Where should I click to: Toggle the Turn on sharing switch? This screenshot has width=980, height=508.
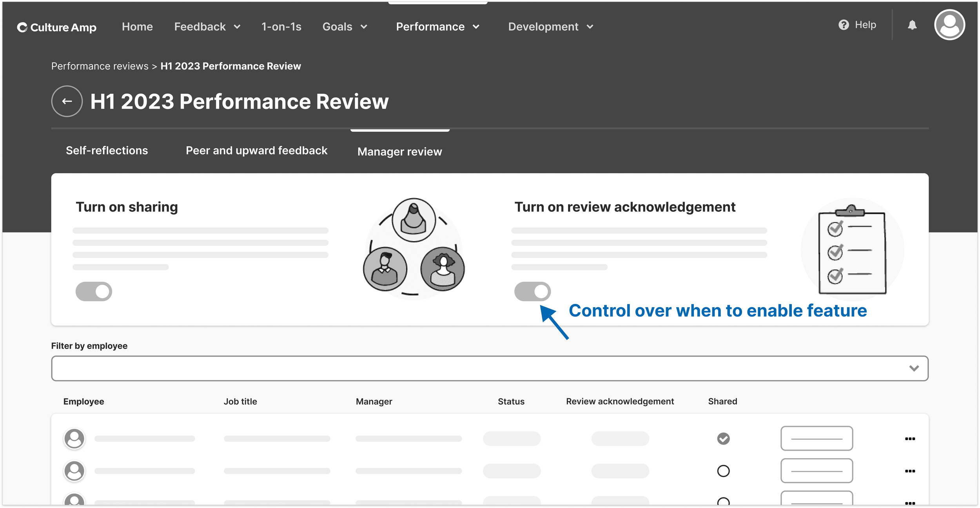point(94,291)
